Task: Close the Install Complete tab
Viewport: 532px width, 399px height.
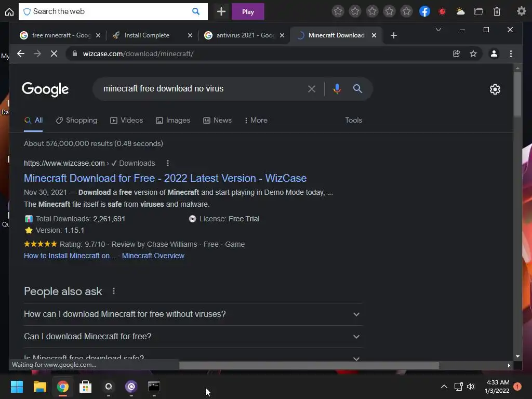Action: pos(190,35)
